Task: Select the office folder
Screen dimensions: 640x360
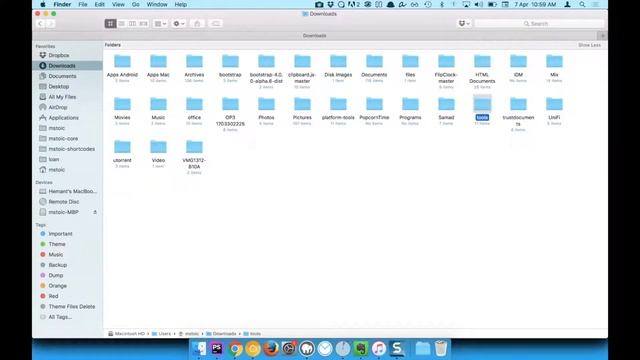Action: tap(194, 110)
